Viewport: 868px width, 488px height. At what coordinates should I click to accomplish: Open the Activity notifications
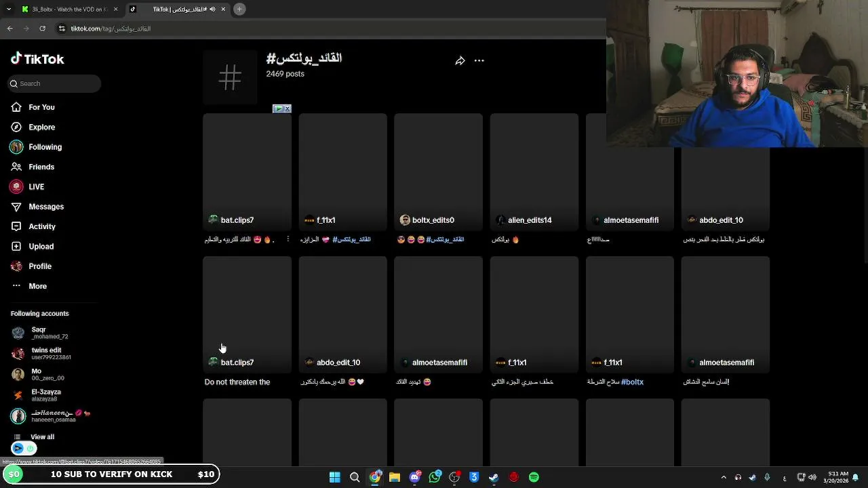[33, 226]
